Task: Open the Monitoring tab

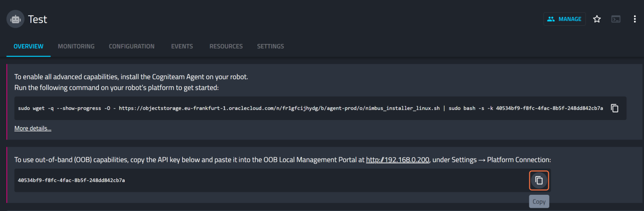Action: point(76,46)
